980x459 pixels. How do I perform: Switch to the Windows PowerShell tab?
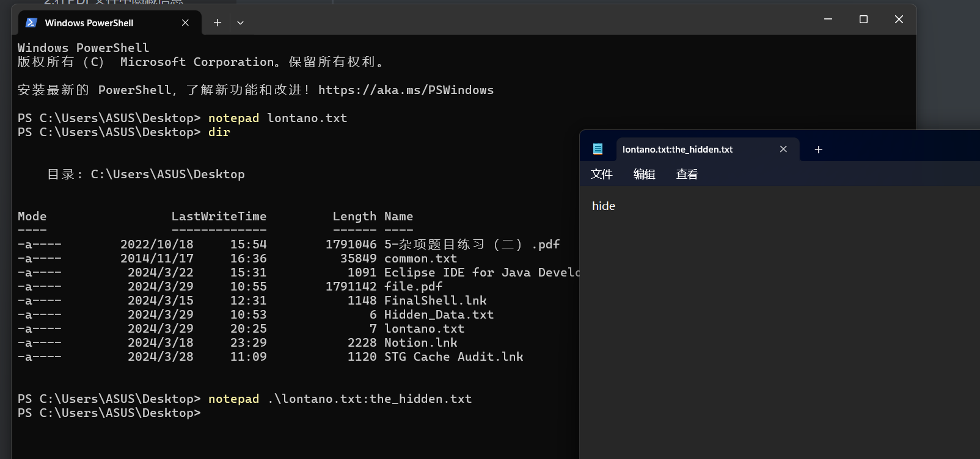pos(89,23)
